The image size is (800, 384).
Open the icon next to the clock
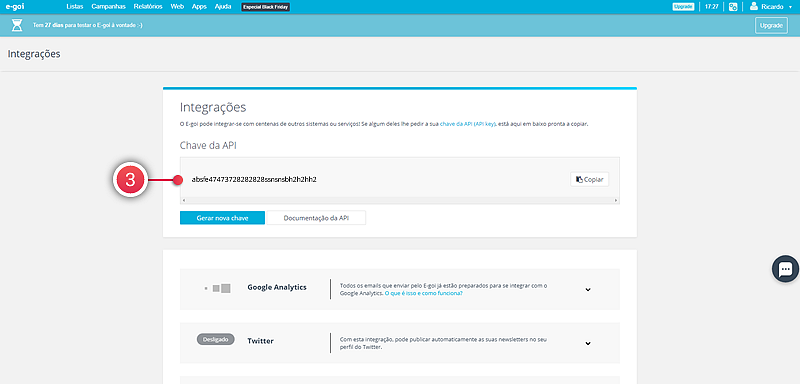point(733,7)
